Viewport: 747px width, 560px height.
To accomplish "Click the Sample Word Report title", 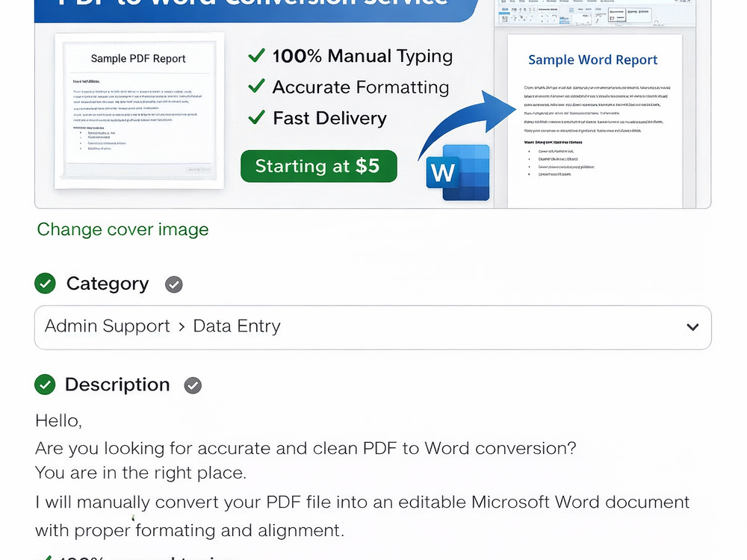I will coord(592,60).
